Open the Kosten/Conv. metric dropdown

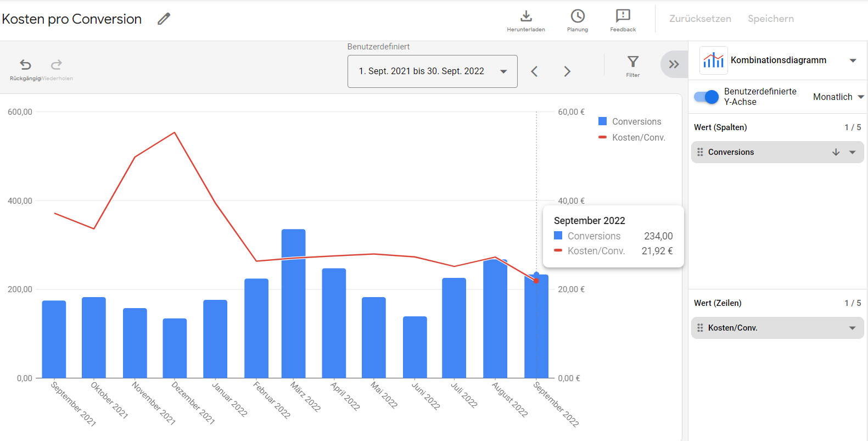(853, 328)
